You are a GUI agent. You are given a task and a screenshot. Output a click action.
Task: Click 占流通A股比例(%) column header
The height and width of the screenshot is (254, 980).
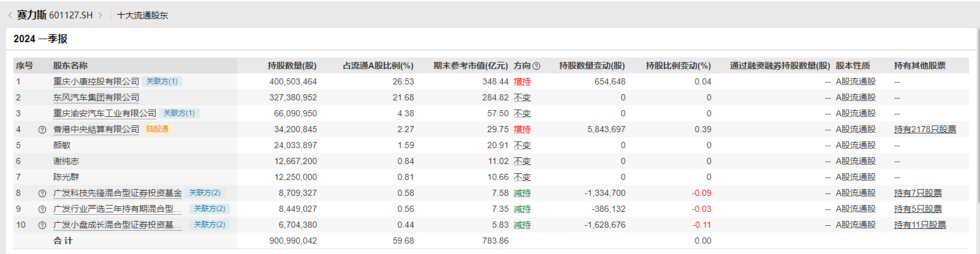click(378, 65)
